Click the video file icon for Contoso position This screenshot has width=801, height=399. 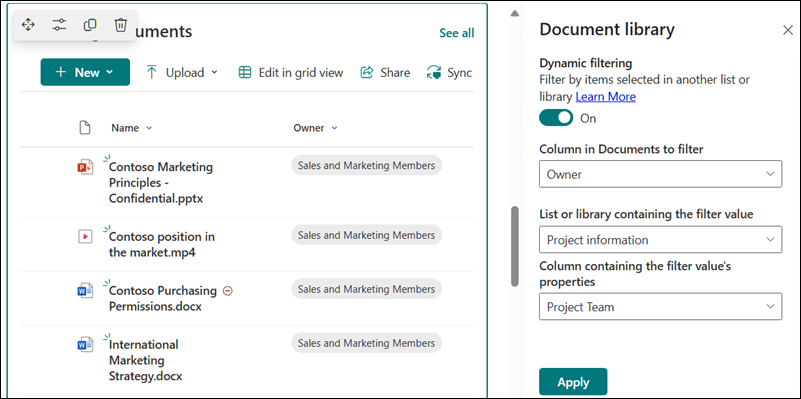coord(85,237)
